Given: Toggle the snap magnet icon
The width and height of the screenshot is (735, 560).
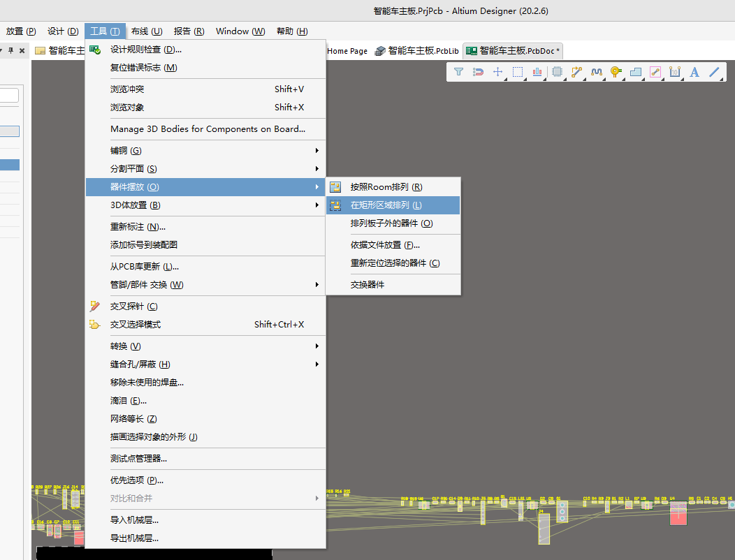Looking at the screenshot, I should pyautogui.click(x=478, y=72).
